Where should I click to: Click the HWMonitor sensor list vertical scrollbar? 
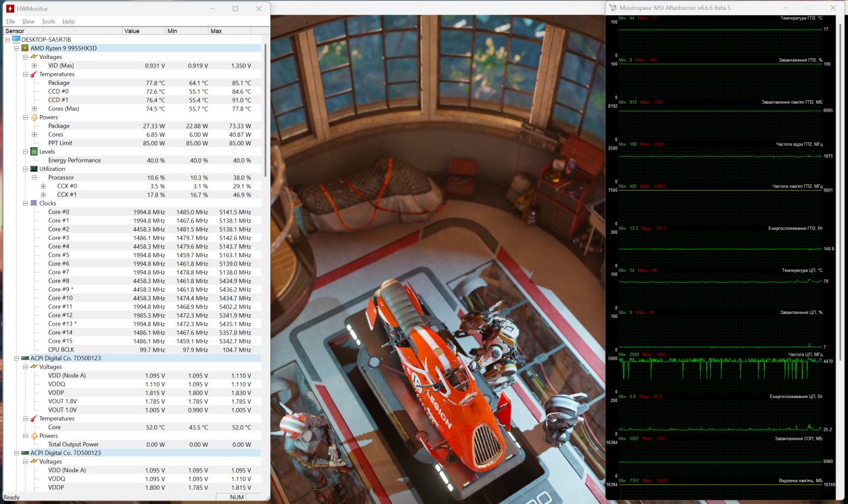pyautogui.click(x=266, y=109)
